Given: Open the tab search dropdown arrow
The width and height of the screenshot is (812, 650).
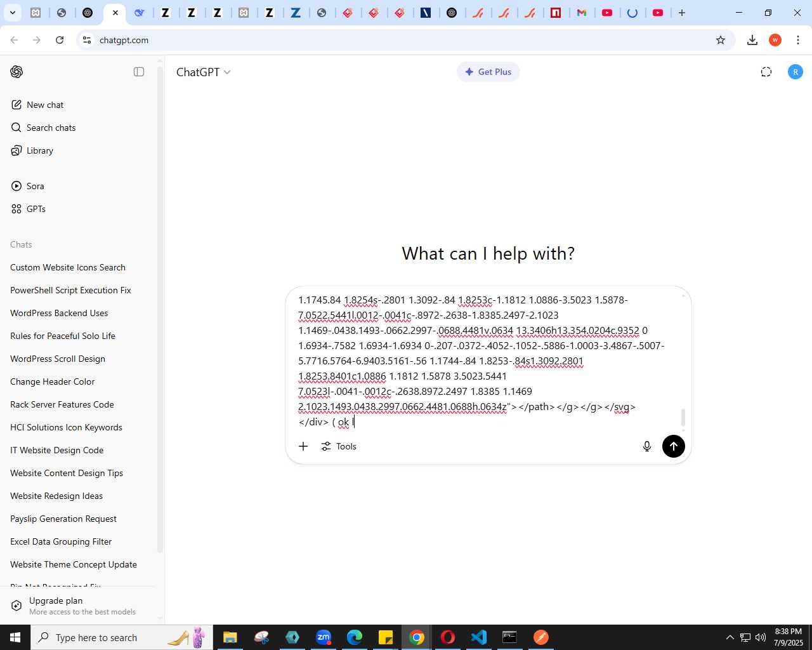Looking at the screenshot, I should click(12, 13).
